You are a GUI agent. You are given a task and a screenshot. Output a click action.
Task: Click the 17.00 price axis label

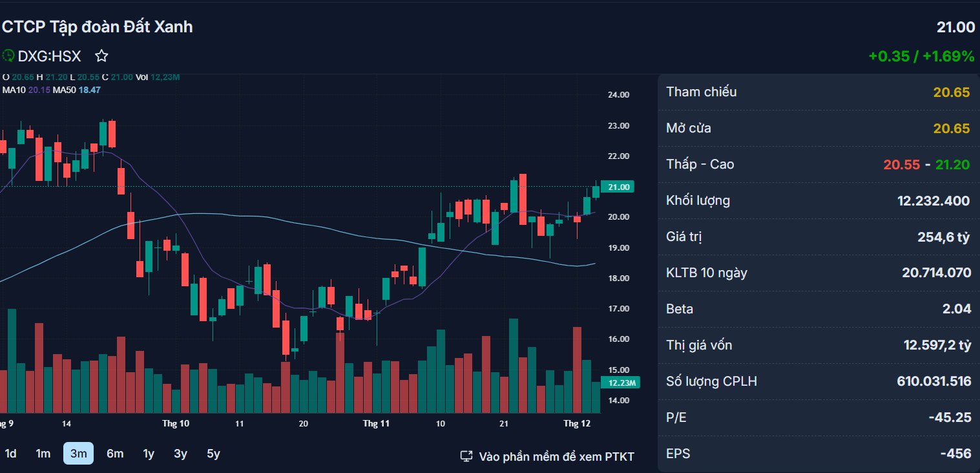(x=618, y=309)
